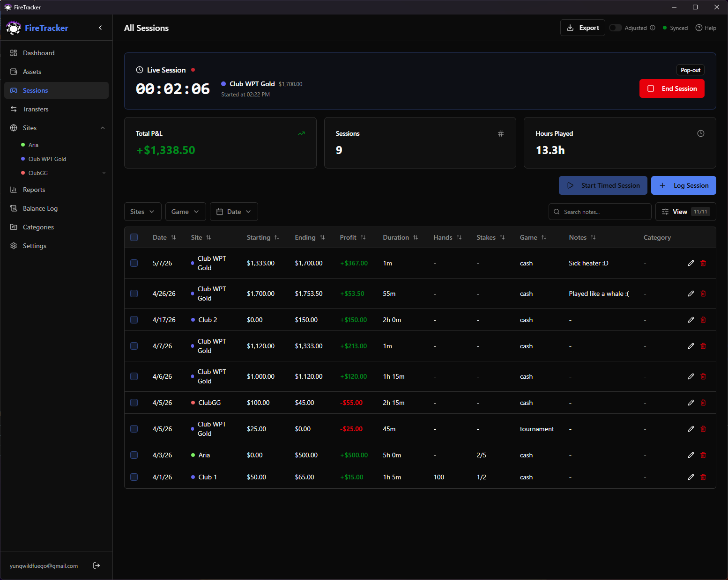The width and height of the screenshot is (728, 580).
Task: Delete the 4/6/26 session with trash icon
Action: coord(703,376)
